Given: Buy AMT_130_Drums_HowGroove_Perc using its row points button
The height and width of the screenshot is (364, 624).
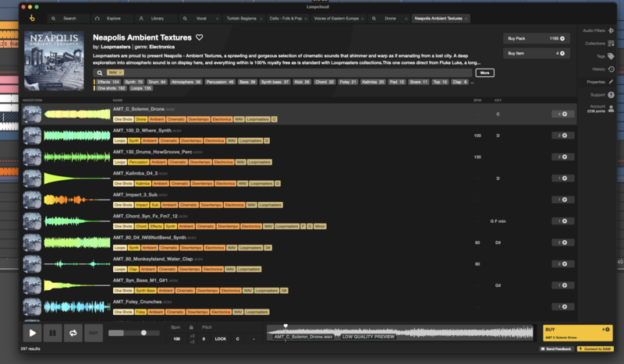Looking at the screenshot, I should click(562, 157).
